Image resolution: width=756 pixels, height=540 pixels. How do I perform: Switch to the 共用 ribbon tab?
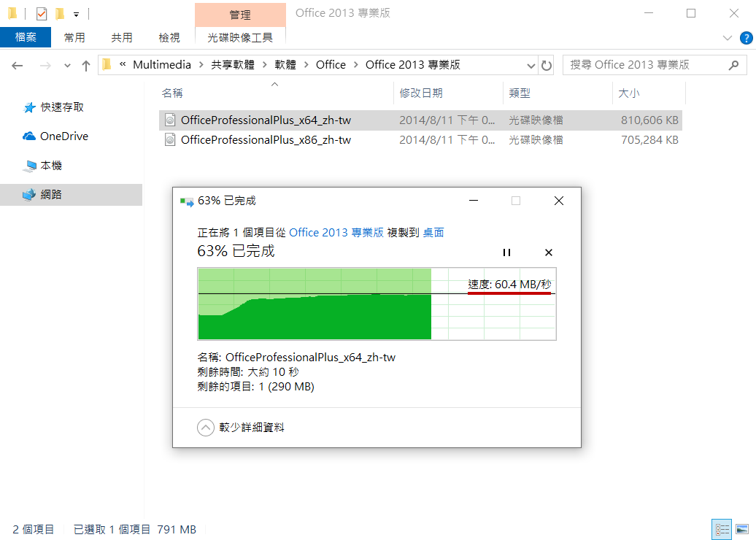coord(121,37)
